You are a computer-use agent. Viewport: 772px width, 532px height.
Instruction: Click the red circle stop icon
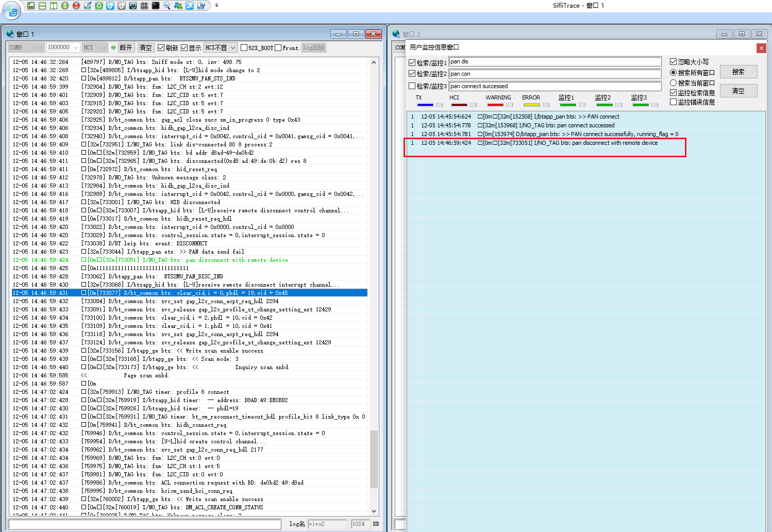tap(76, 6)
